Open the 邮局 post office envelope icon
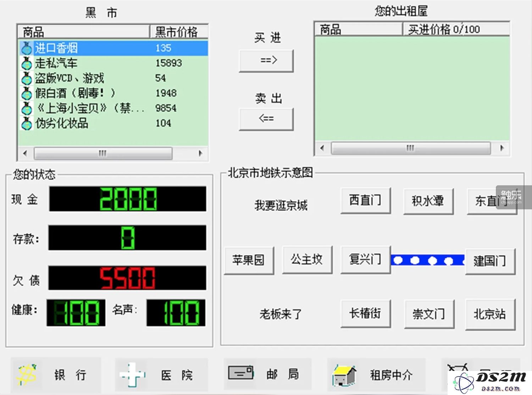The width and height of the screenshot is (532, 395). (241, 373)
